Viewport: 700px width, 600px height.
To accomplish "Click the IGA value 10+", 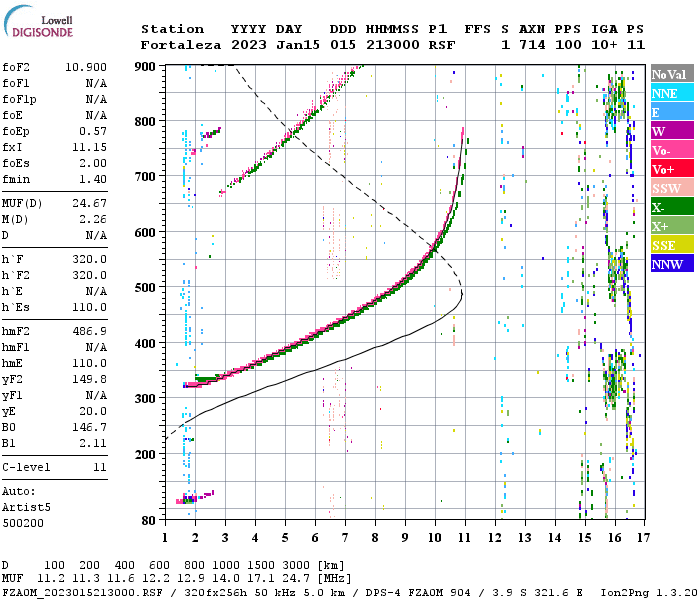I will (604, 45).
